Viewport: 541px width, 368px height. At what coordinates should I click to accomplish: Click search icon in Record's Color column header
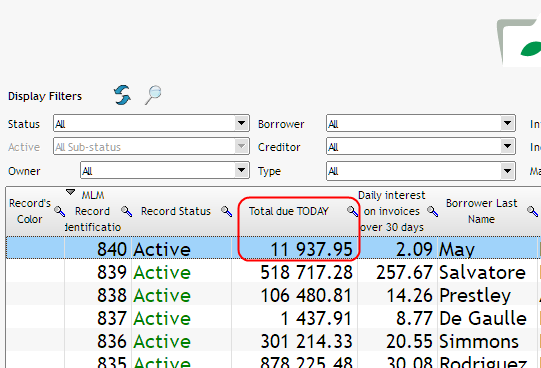(x=59, y=211)
